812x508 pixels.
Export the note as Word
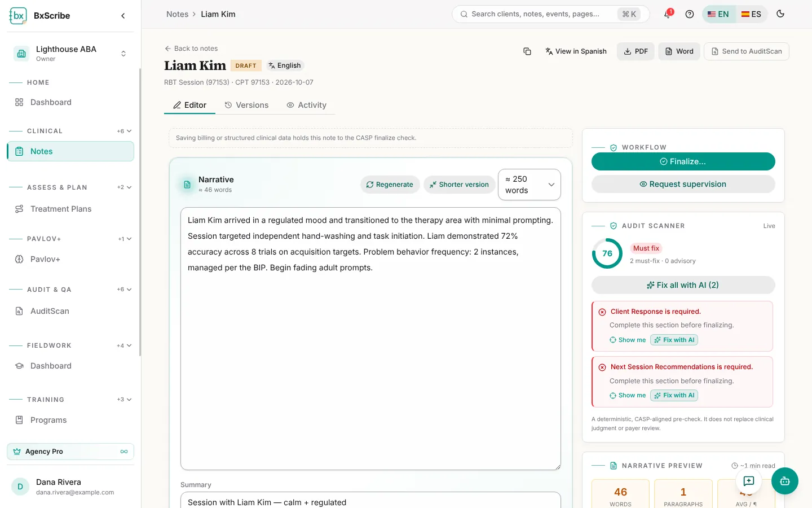[x=679, y=51]
